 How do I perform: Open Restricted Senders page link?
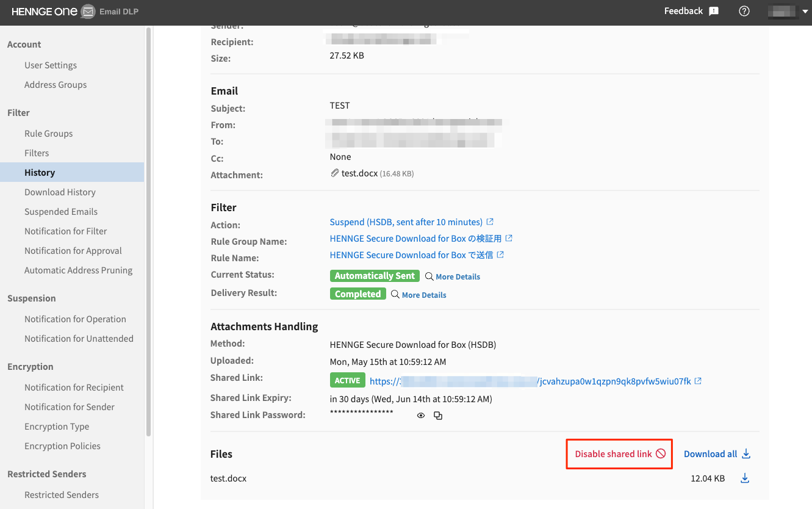point(62,495)
